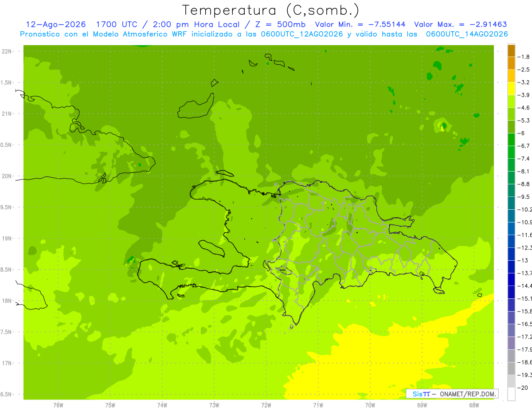The image size is (532, 411).
Task: Click the '21N' latitude axis label
Action: click(x=6, y=114)
